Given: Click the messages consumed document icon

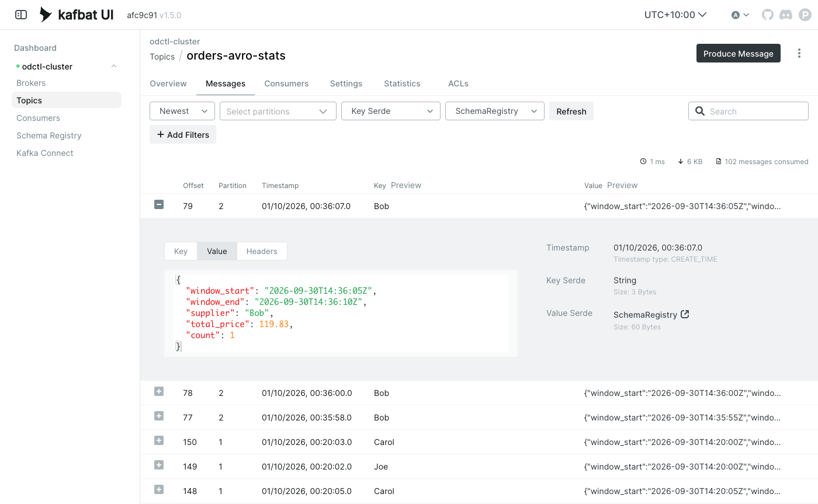Looking at the screenshot, I should click(719, 161).
